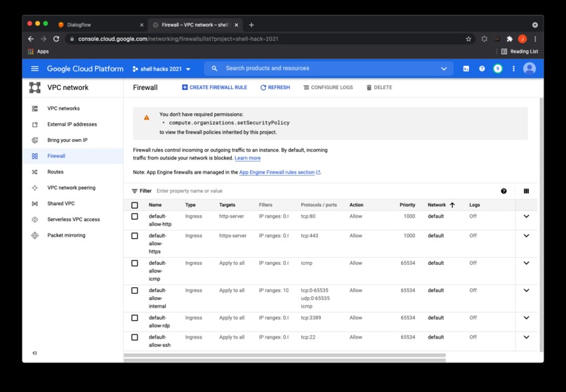Toggle the select-all header checkbox
This screenshot has height=392, width=566.
[x=135, y=205]
